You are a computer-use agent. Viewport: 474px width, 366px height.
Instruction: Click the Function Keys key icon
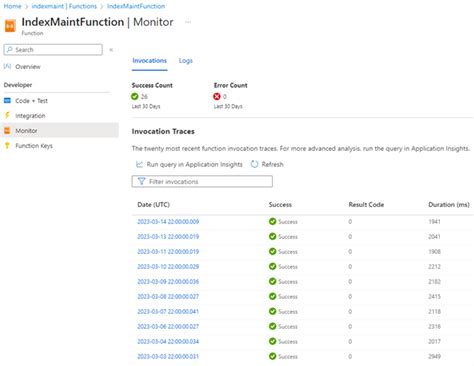(x=7, y=146)
